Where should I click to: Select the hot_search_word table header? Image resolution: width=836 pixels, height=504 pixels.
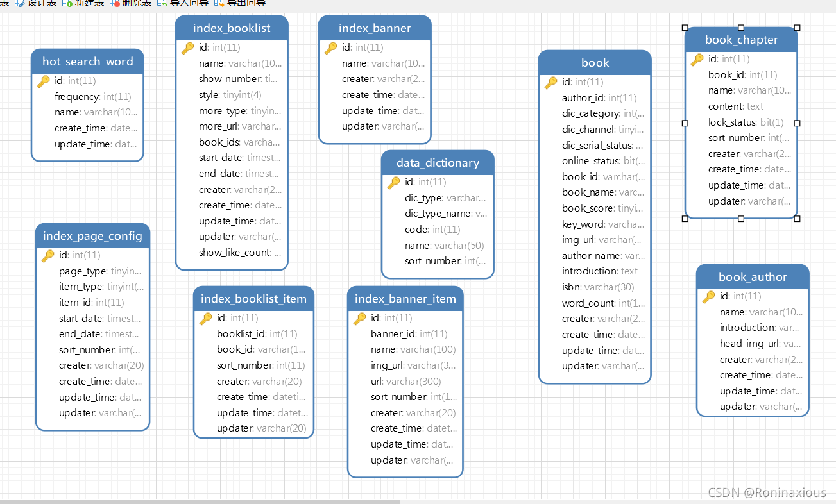tap(87, 62)
